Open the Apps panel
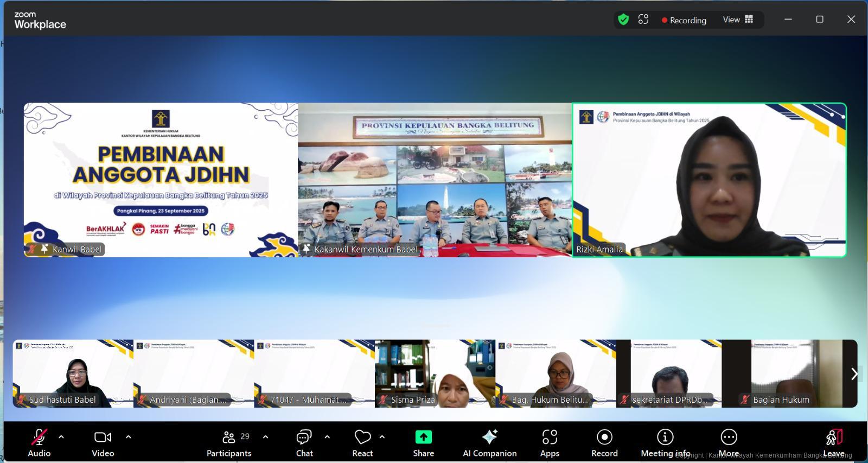The width and height of the screenshot is (868, 463). [x=549, y=442]
